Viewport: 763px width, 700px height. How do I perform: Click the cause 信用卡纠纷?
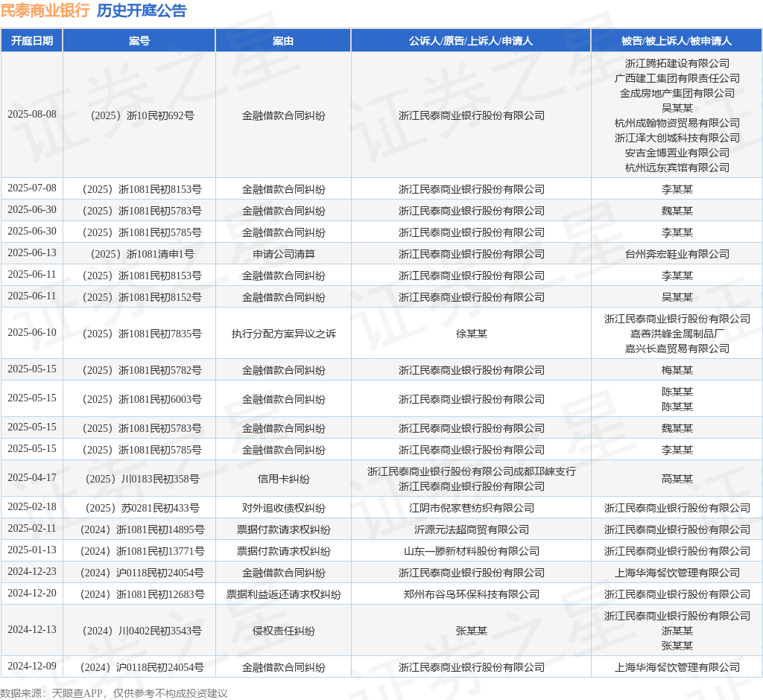(x=284, y=479)
